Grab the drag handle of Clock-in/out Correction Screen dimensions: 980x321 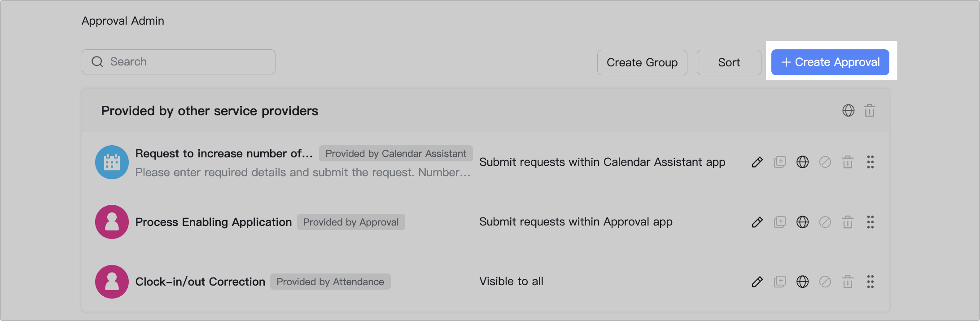click(x=871, y=282)
